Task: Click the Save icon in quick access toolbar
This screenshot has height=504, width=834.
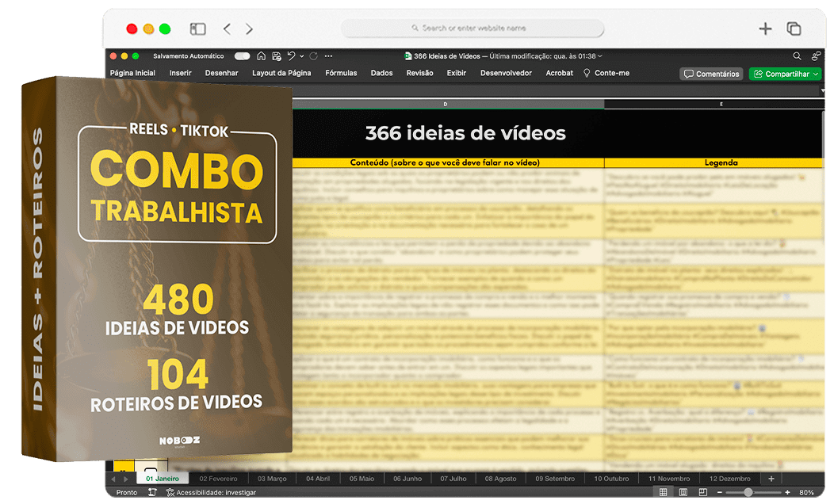Action: tap(276, 56)
